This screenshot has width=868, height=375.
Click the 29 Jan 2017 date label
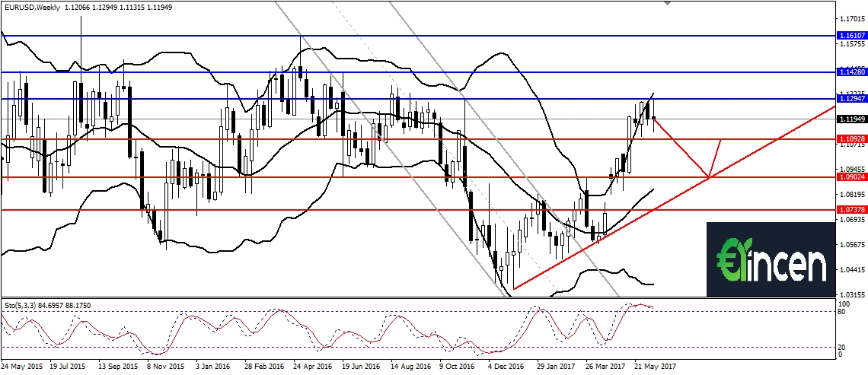556,366
